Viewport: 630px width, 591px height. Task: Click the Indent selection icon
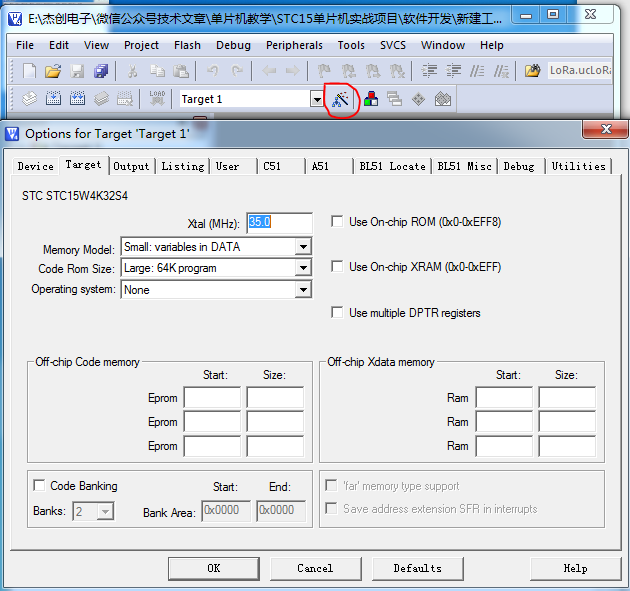429,71
